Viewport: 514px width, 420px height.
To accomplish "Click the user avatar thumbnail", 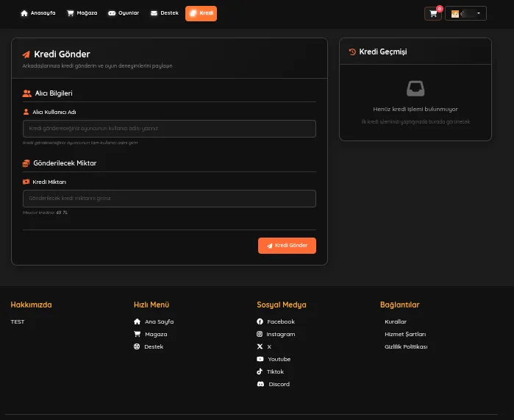I will (x=454, y=14).
